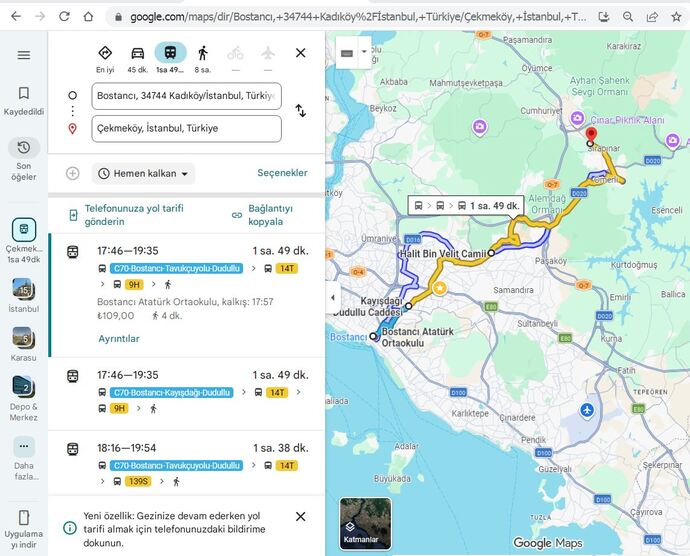Open Ayrıntılar for the first route
This screenshot has height=556, width=690.
[x=119, y=339]
